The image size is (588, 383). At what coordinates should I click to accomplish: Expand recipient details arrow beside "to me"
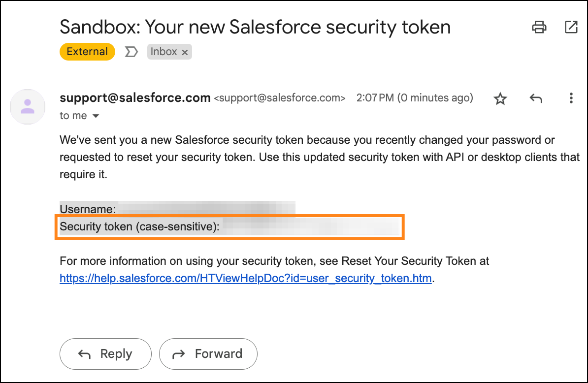pyautogui.click(x=96, y=116)
